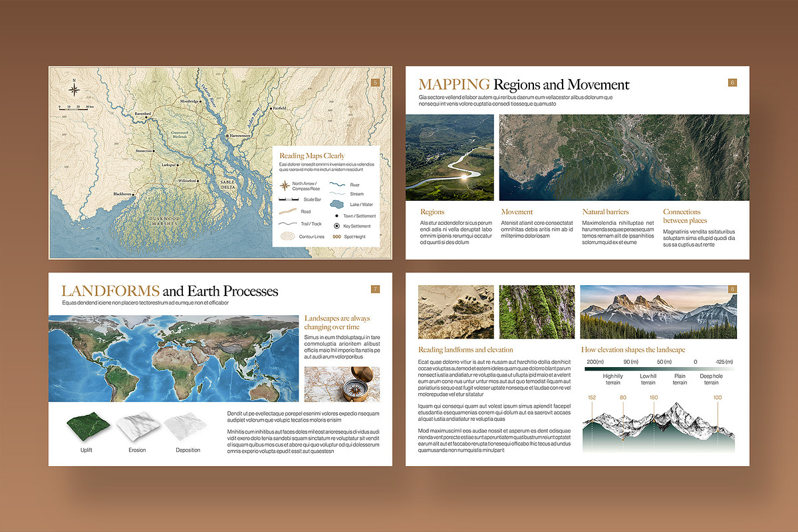
Task: Click the 'Plain terrain' label
Action: [x=680, y=379]
